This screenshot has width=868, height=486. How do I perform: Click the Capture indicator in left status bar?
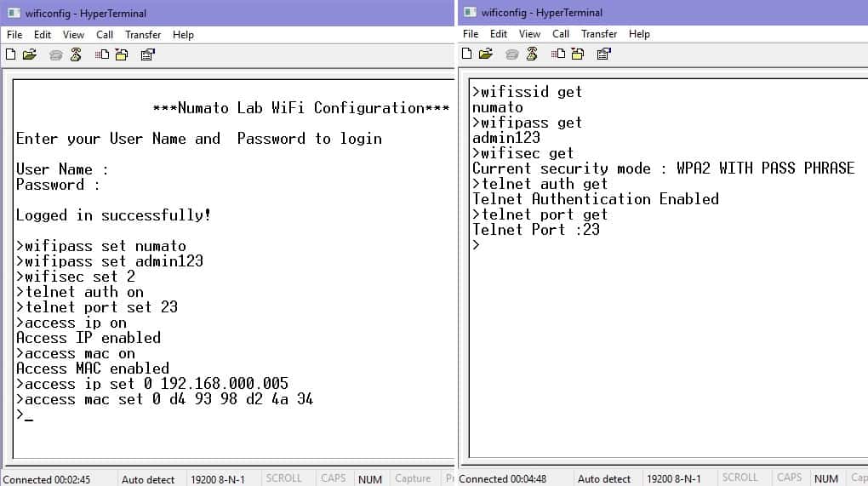coord(413,478)
